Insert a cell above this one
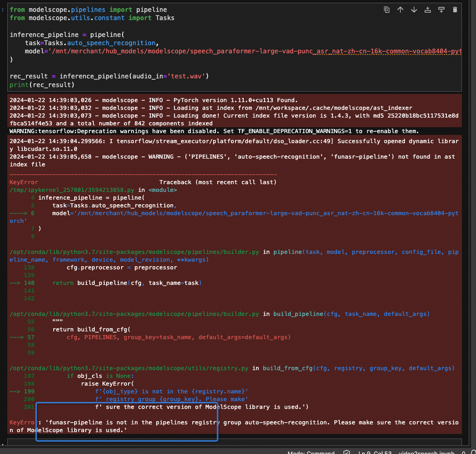The image size is (476, 454). [427, 10]
